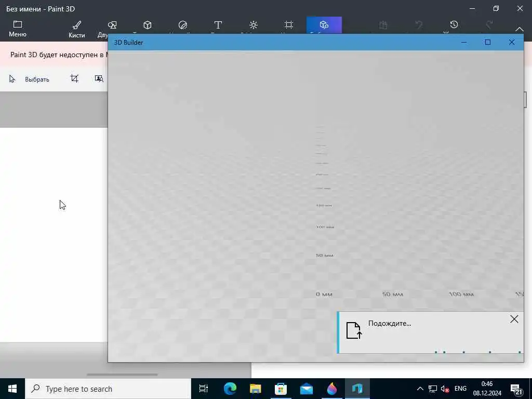The image size is (532, 399).
Task: Click the Paste icon in Paint 3D toolbar
Action: click(x=383, y=25)
